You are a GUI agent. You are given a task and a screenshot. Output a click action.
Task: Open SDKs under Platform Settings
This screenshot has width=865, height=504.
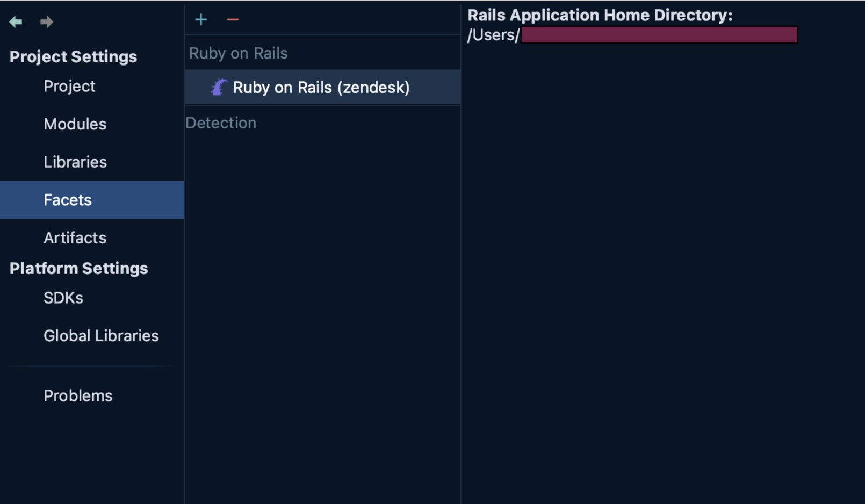(x=63, y=298)
